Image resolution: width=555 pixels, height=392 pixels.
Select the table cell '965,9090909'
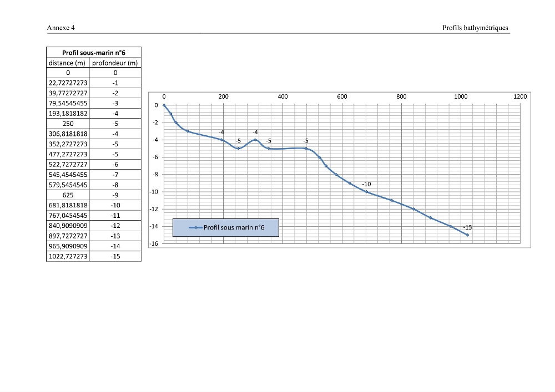click(68, 246)
